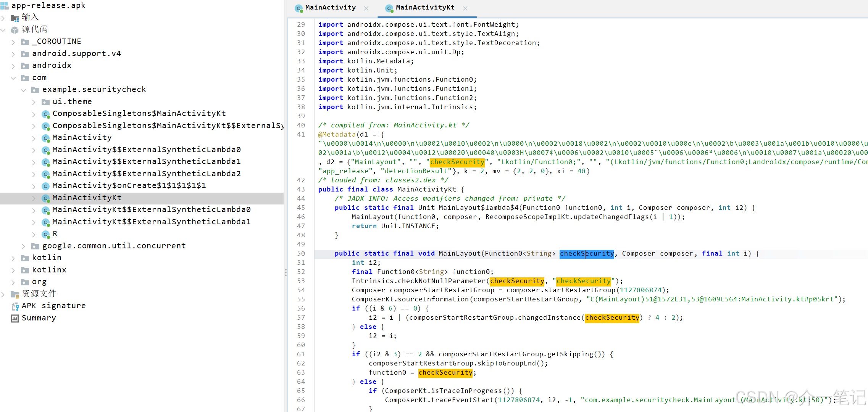
Task: Click the 源代码 source code package icon
Action: [15, 29]
